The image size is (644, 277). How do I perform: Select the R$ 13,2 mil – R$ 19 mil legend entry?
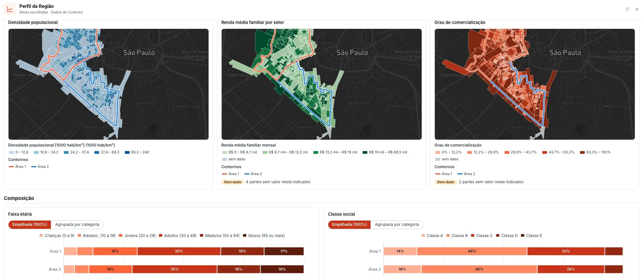(x=335, y=152)
